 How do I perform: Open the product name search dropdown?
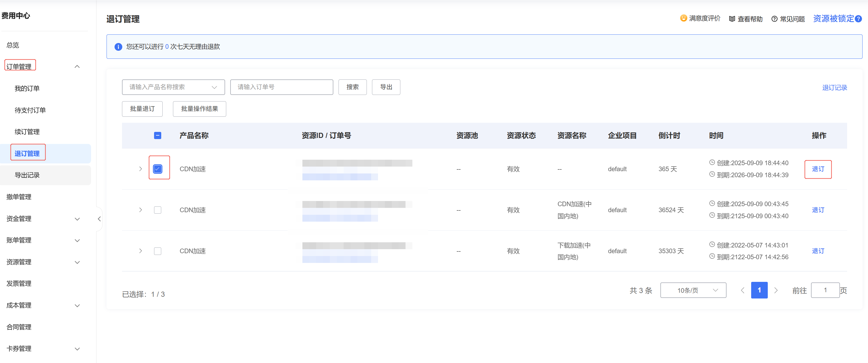(x=173, y=87)
